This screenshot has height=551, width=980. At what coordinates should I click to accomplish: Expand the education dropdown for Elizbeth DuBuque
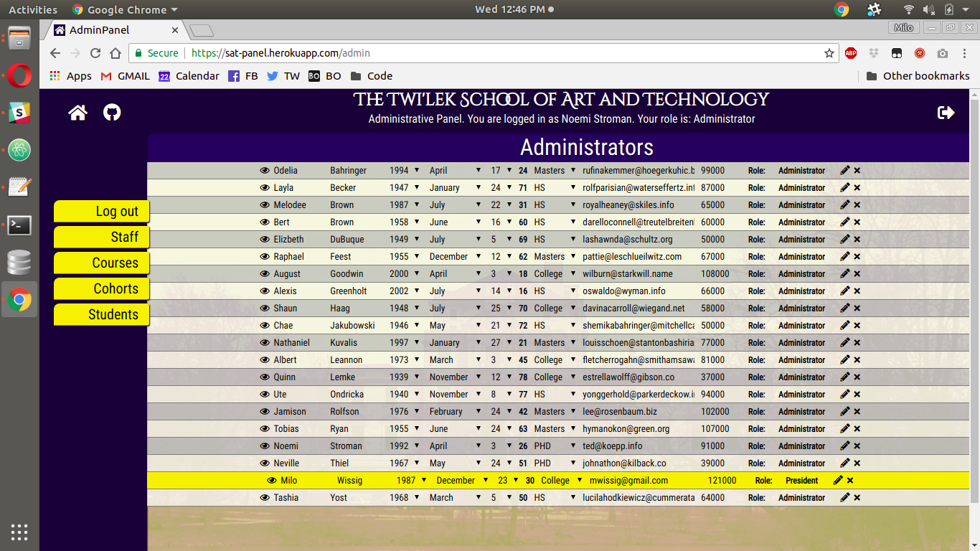[x=555, y=240]
